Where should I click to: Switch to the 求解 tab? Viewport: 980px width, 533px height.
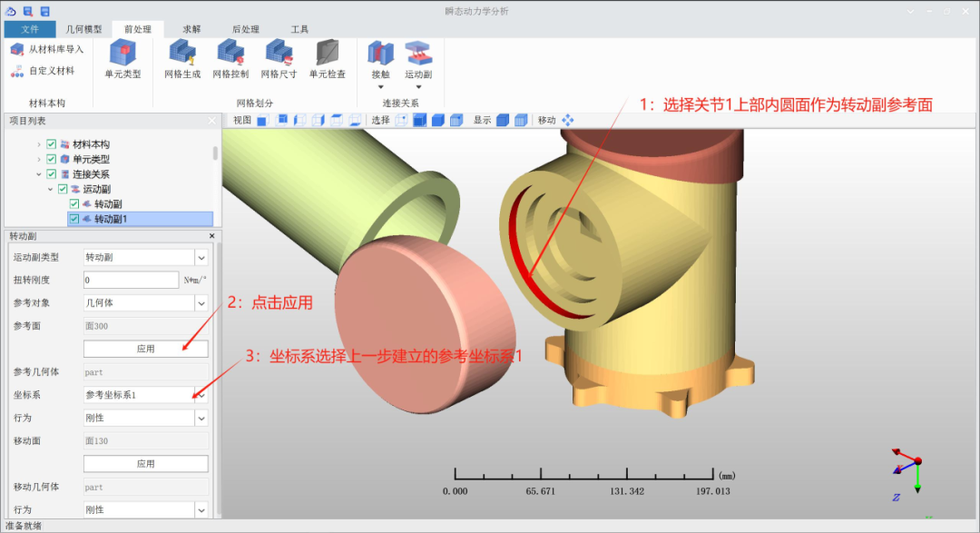[191, 29]
